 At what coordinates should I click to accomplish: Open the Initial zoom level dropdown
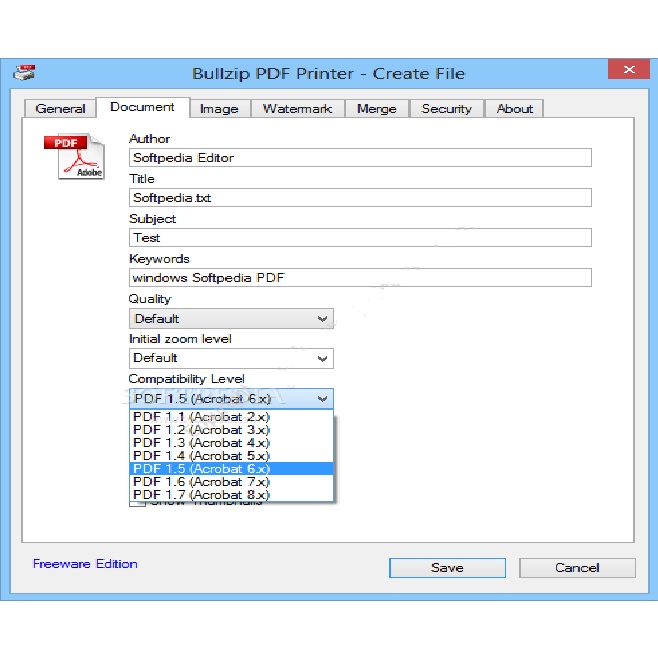pyautogui.click(x=231, y=358)
